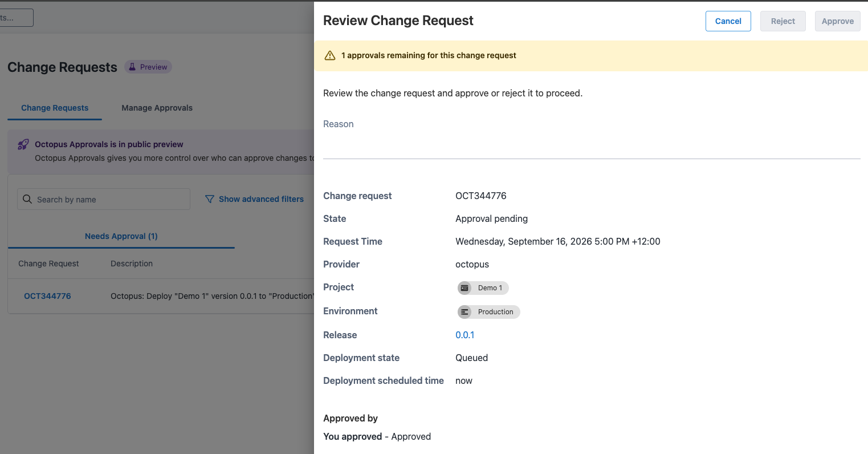Click the Approve button
This screenshot has width=868, height=454.
click(837, 21)
